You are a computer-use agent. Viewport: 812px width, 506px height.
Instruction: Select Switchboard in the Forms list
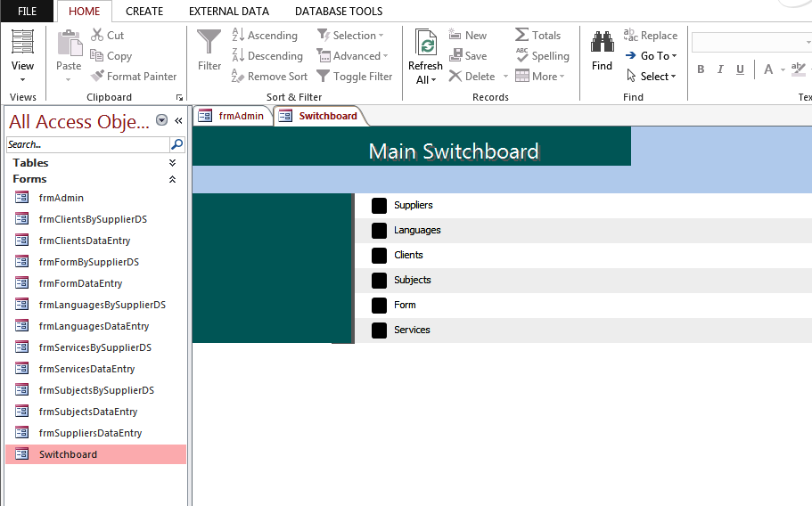coord(95,454)
